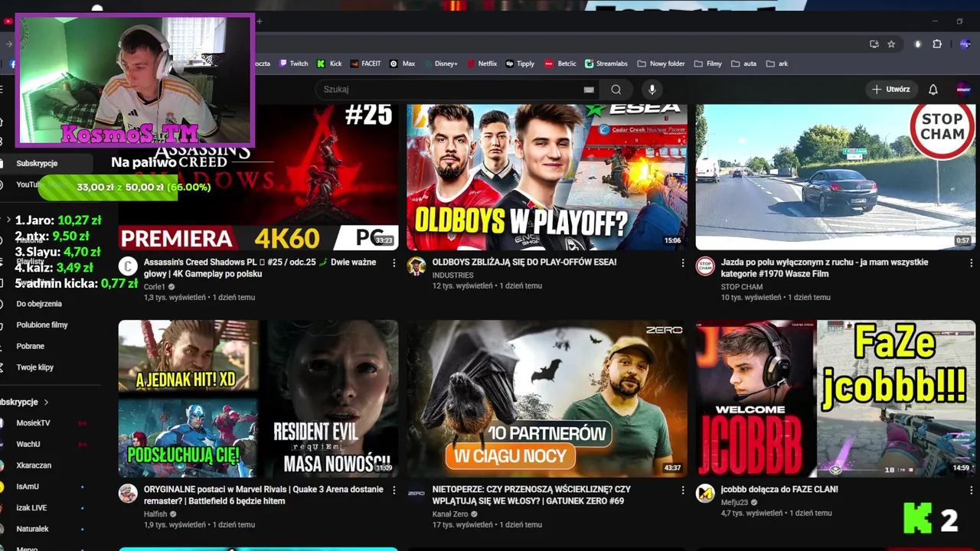
Task: Open options menu for Assassin's Creed Shadows video
Action: (394, 262)
